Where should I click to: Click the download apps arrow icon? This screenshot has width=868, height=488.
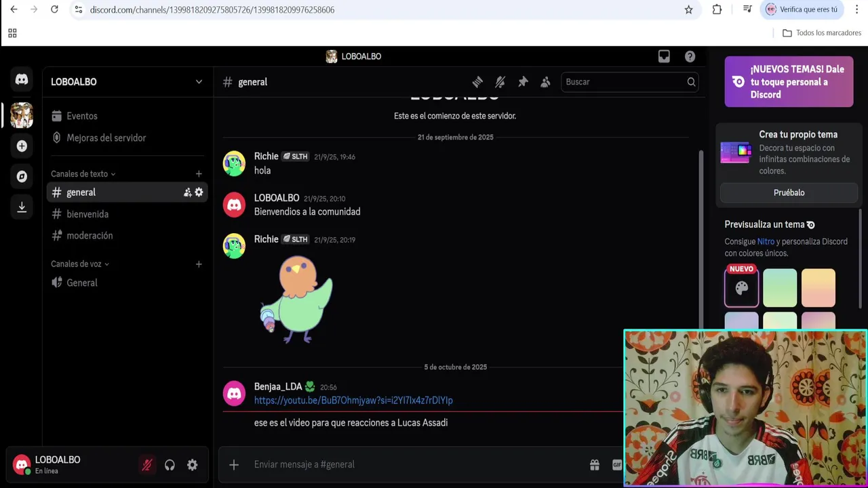[x=22, y=207]
